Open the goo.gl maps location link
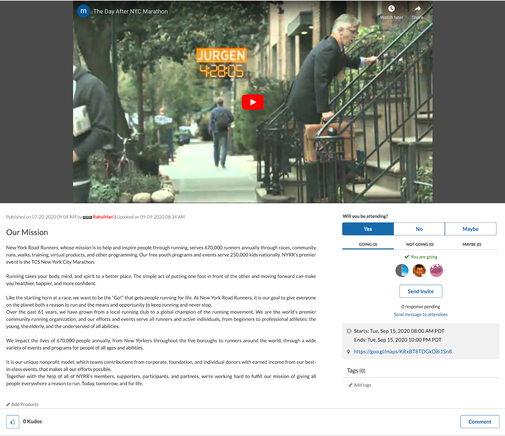Screen dimensions: 505x436 point(403,351)
